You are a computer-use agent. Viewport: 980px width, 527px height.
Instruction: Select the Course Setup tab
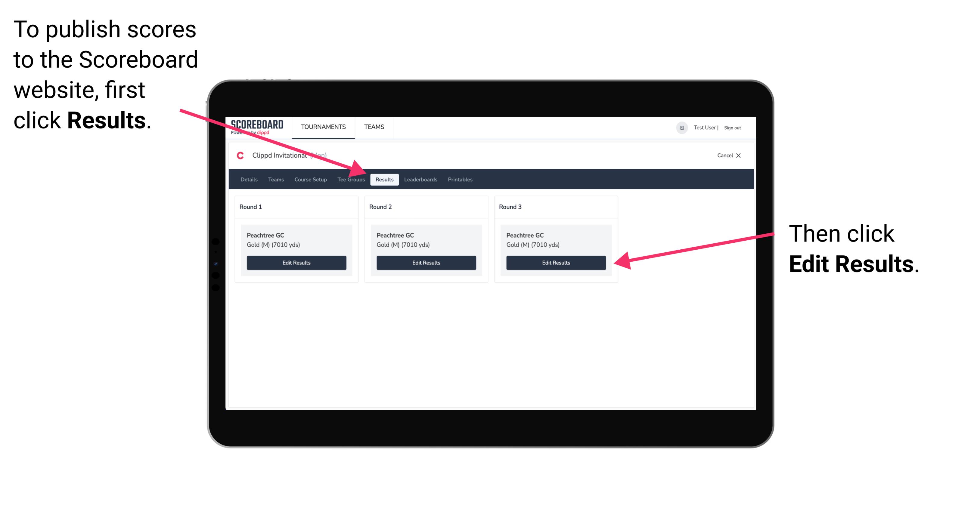point(310,180)
